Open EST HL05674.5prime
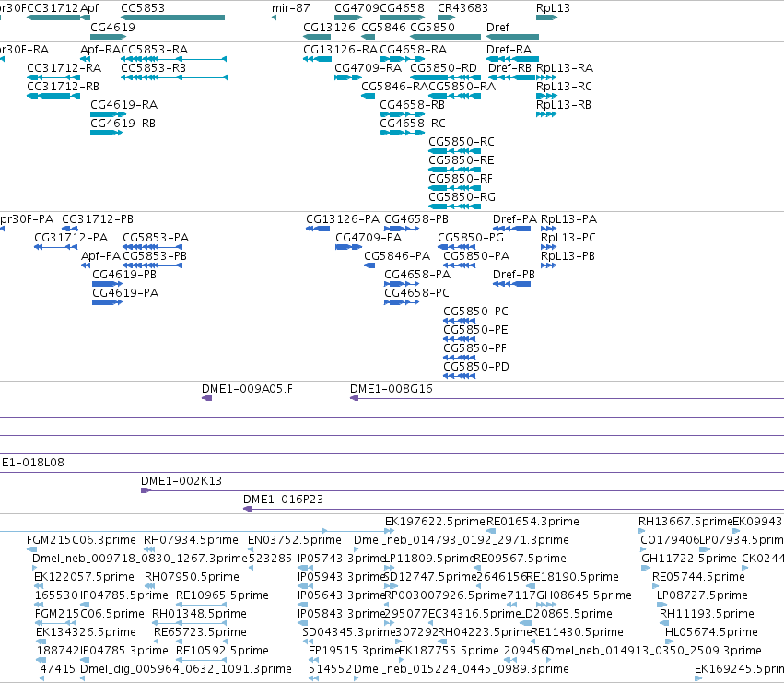This screenshot has width=784, height=683. 711,633
